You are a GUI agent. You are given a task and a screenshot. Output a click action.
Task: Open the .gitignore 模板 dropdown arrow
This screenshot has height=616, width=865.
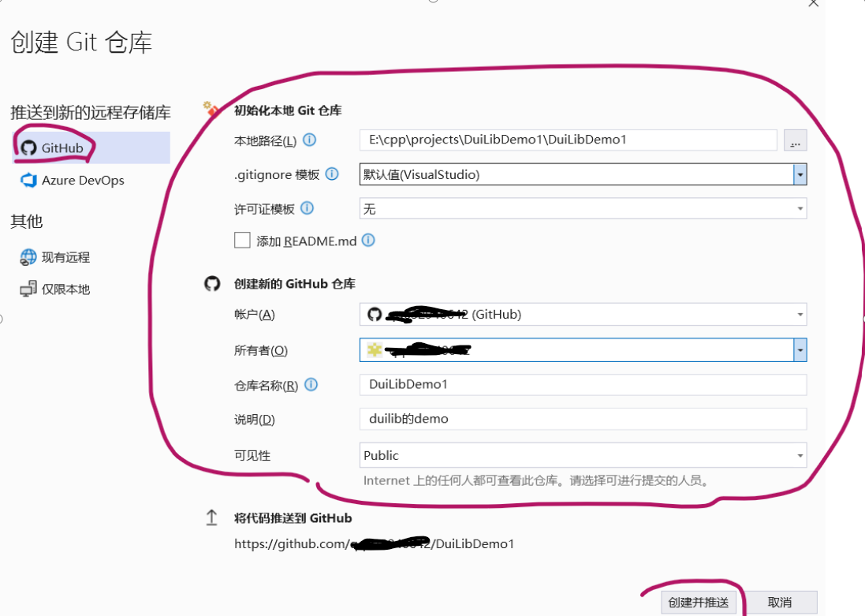pos(800,175)
